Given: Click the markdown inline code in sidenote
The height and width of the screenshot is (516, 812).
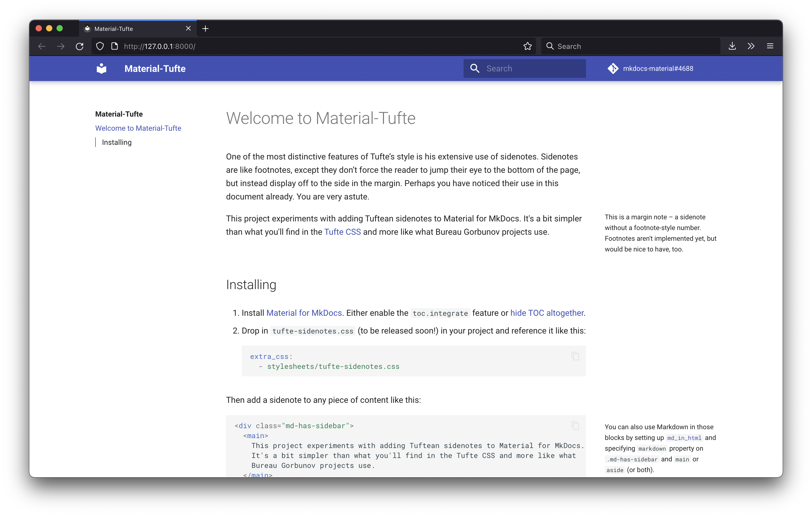Looking at the screenshot, I should click(652, 449).
